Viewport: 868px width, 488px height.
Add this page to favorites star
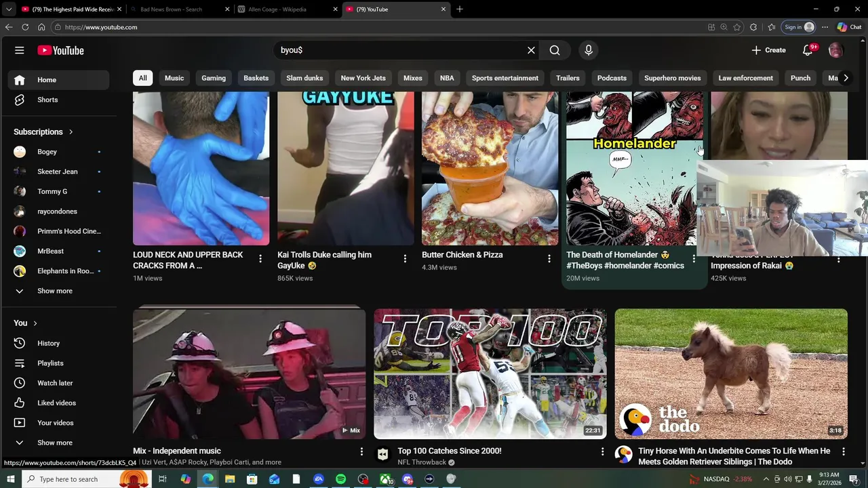[737, 27]
